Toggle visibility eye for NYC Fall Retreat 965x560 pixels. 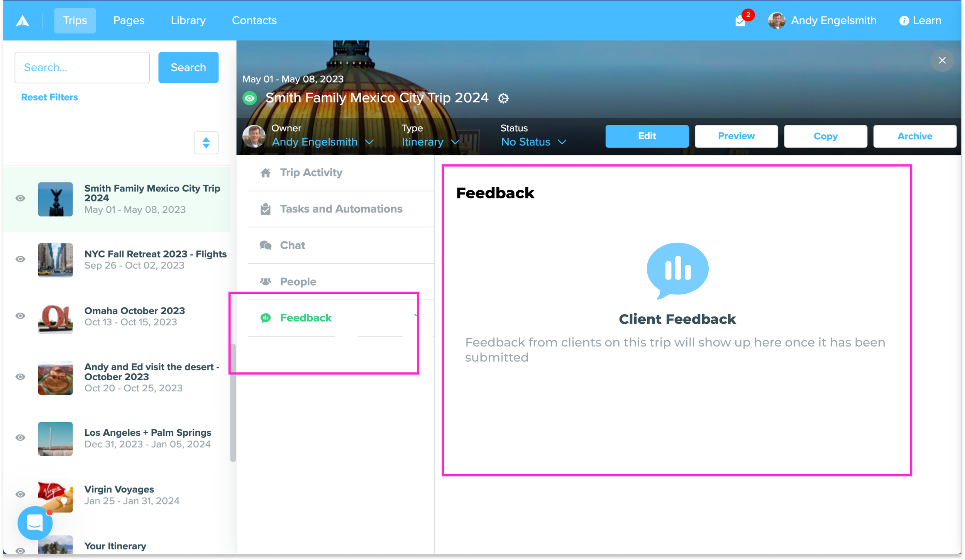20,259
